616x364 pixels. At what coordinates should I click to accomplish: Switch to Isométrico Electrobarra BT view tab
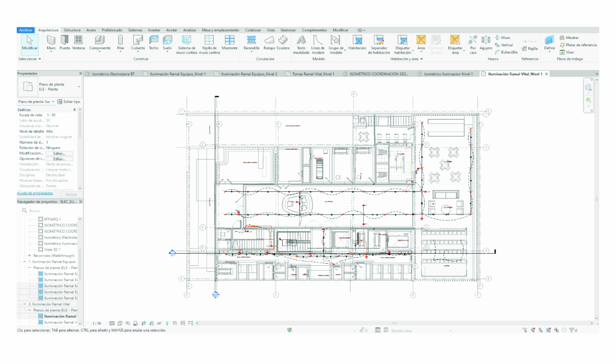tap(112, 74)
